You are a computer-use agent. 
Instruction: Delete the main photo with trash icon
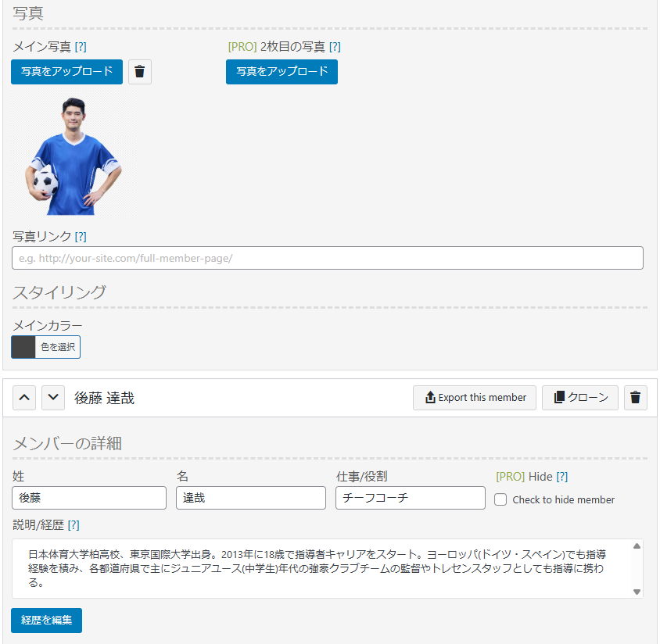coord(140,72)
